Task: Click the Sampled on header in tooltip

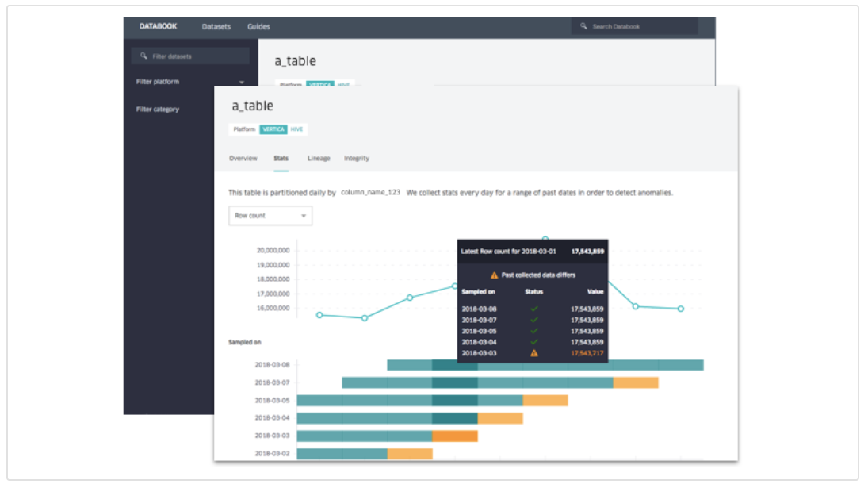Action: [478, 292]
